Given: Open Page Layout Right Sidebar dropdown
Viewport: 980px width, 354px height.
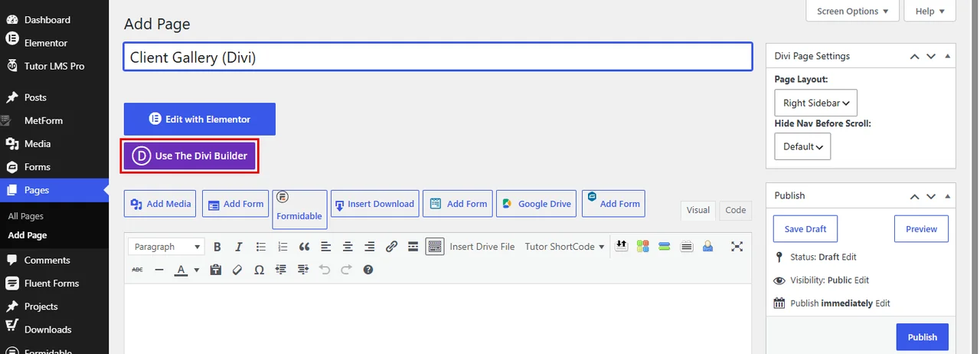Looking at the screenshot, I should click(815, 103).
